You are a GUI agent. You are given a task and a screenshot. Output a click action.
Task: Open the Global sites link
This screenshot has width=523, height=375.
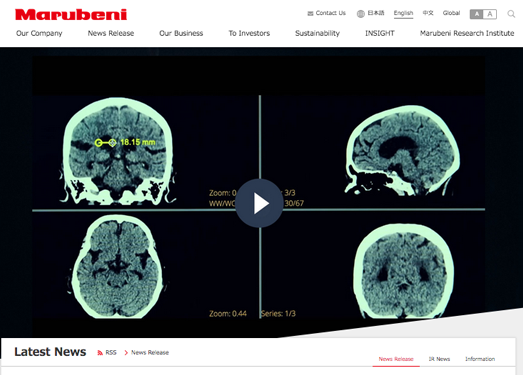(x=451, y=13)
